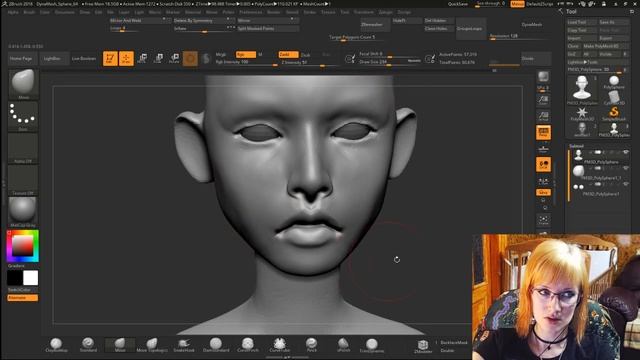Select the Standard brush
Screen dimensions: 640x360
[x=88, y=345]
